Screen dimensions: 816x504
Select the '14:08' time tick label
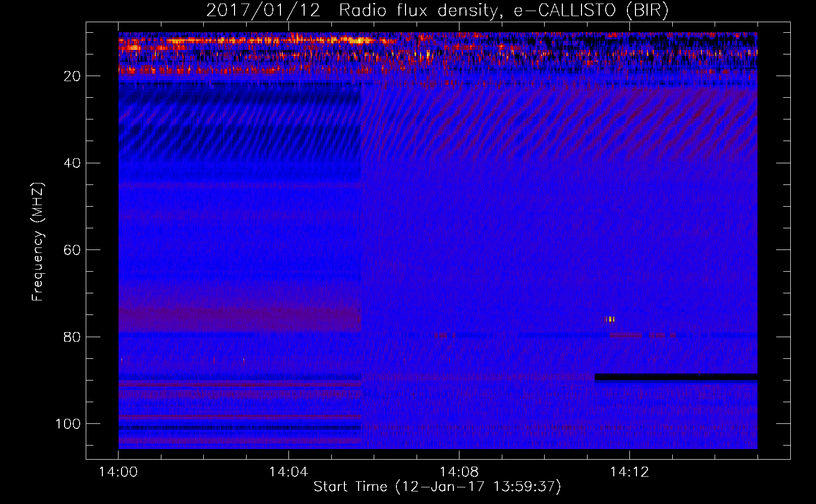pyautogui.click(x=459, y=472)
